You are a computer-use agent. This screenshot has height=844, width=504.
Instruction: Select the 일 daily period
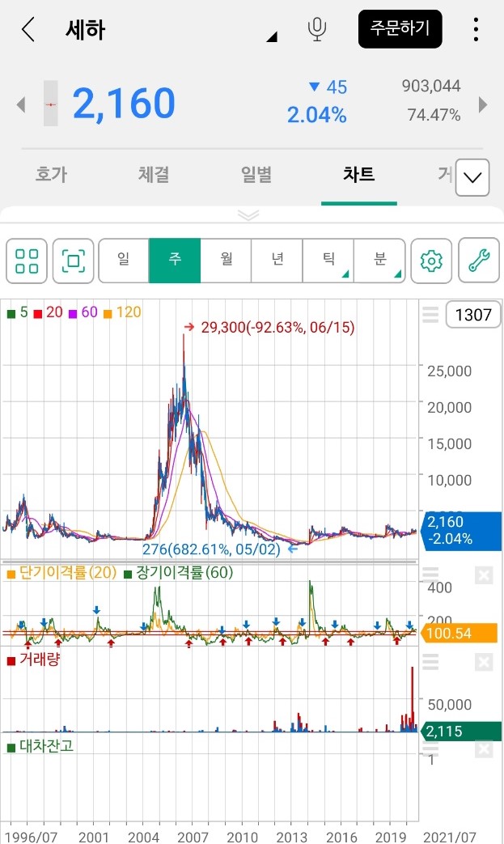(x=124, y=261)
